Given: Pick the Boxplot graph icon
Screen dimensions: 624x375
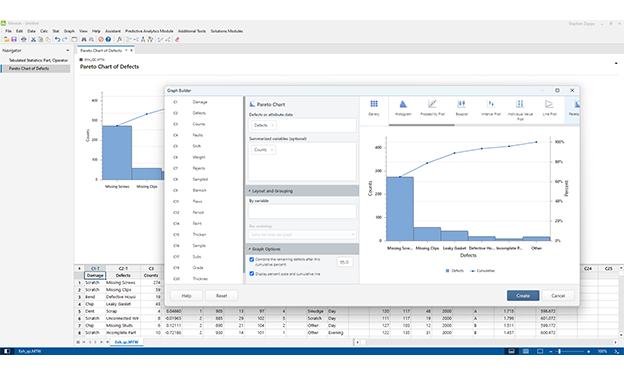Looking at the screenshot, I should click(462, 107).
